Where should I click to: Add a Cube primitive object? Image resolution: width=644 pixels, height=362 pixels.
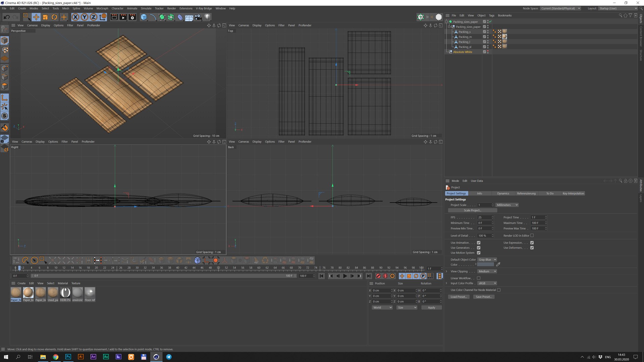pos(144,17)
